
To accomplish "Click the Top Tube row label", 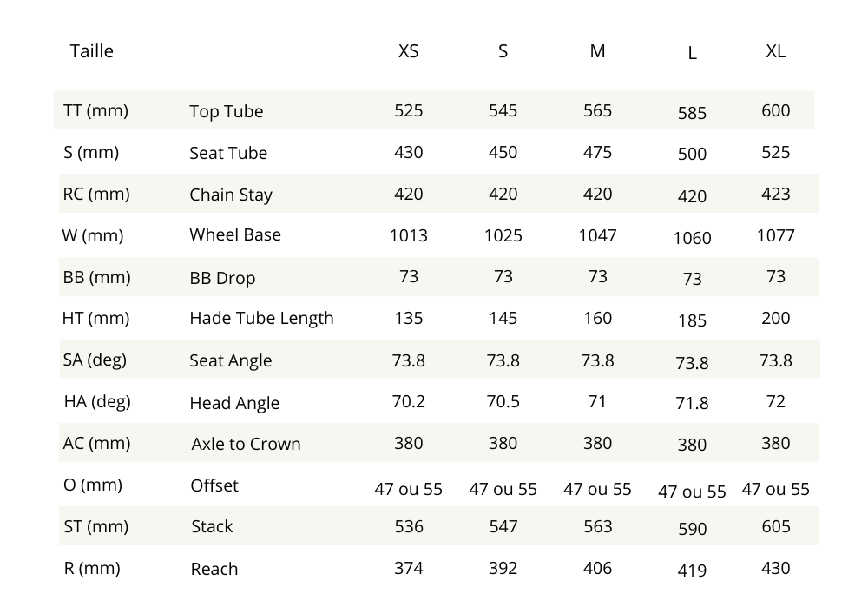I will (226, 111).
